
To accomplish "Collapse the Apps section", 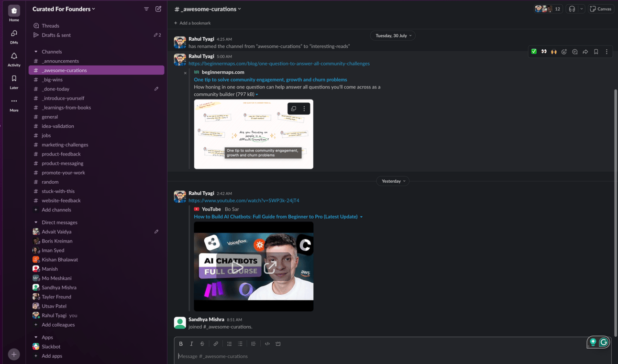I will (36, 337).
